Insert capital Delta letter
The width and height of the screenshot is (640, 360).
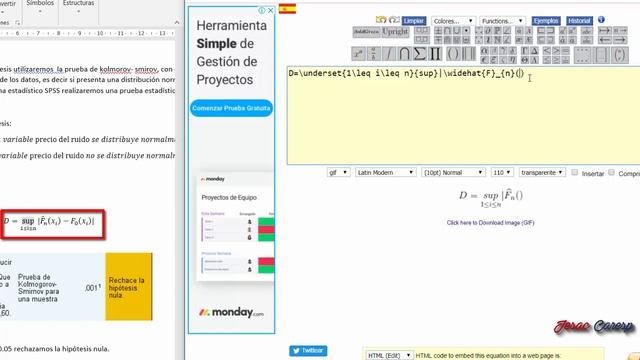534,51
